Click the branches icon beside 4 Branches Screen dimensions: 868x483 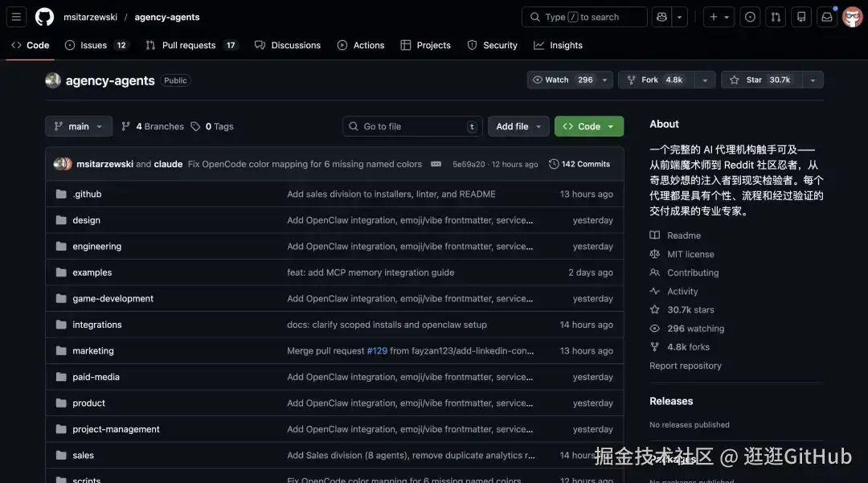125,126
